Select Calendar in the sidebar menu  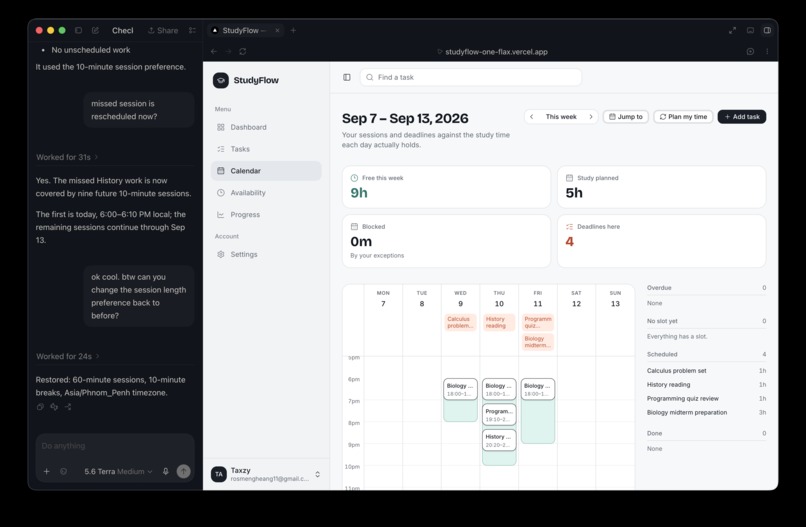pos(266,171)
